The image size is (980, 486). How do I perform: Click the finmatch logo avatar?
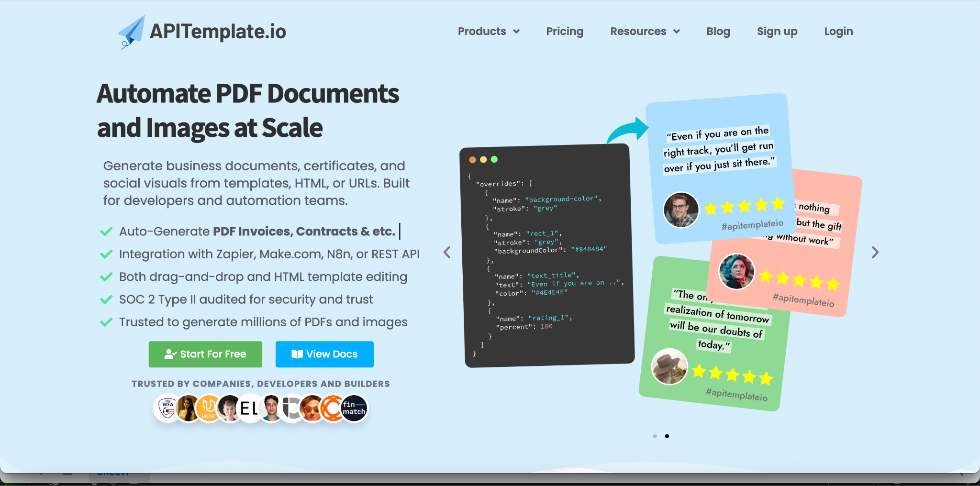[x=355, y=409]
